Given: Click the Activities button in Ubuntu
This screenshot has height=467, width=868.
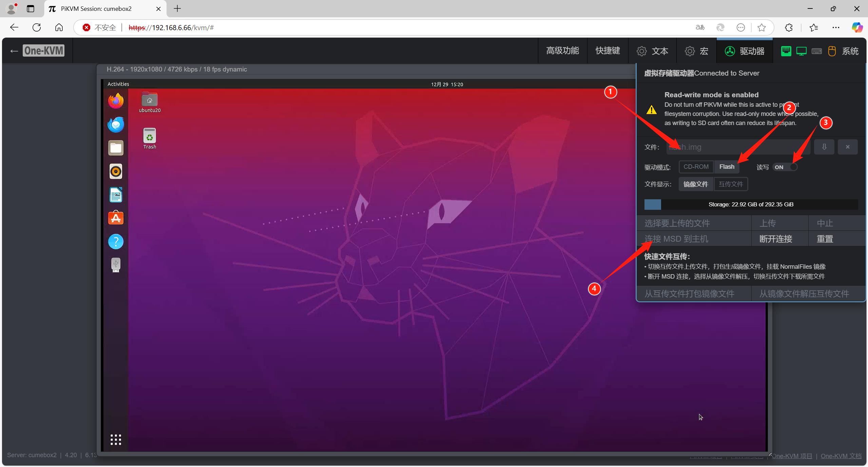Looking at the screenshot, I should point(118,84).
